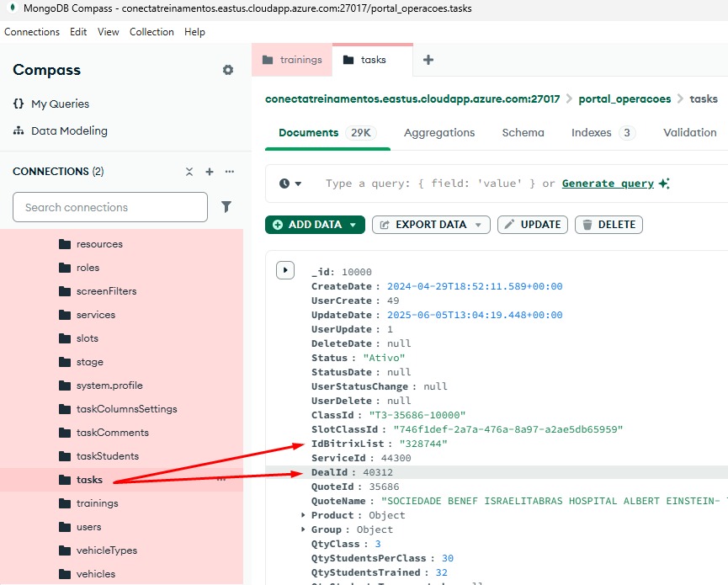Viewport: 728px width, 585px height.
Task: Click the Search connections input field
Action: tap(110, 207)
